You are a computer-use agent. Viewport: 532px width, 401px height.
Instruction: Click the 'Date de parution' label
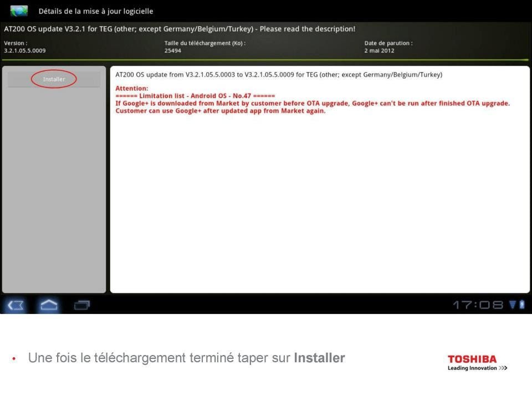coord(388,43)
